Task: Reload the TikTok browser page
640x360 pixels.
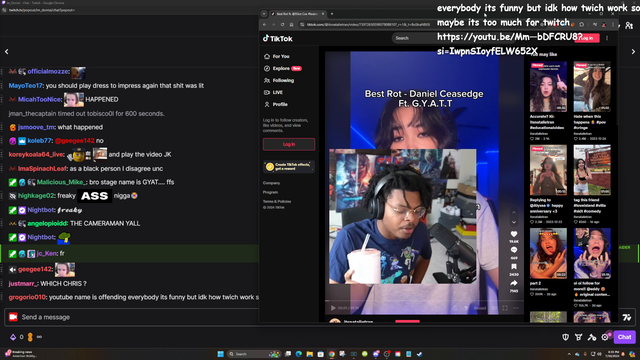Action: 282,24
